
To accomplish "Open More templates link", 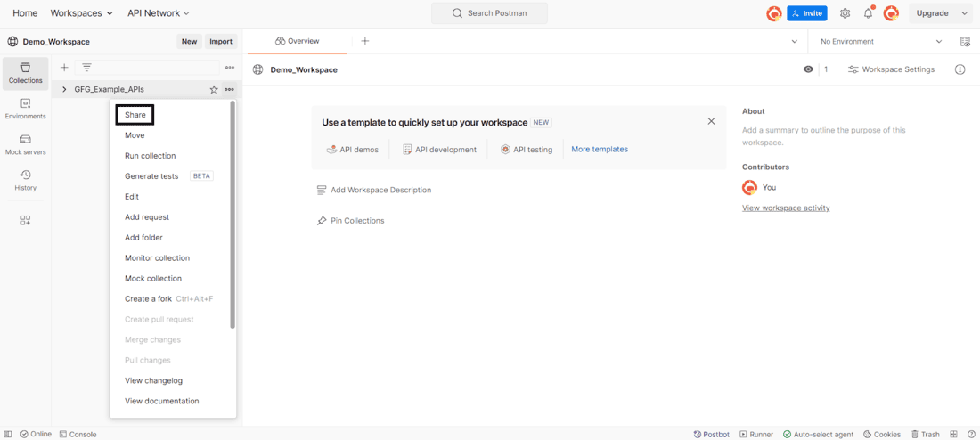I will pos(600,150).
